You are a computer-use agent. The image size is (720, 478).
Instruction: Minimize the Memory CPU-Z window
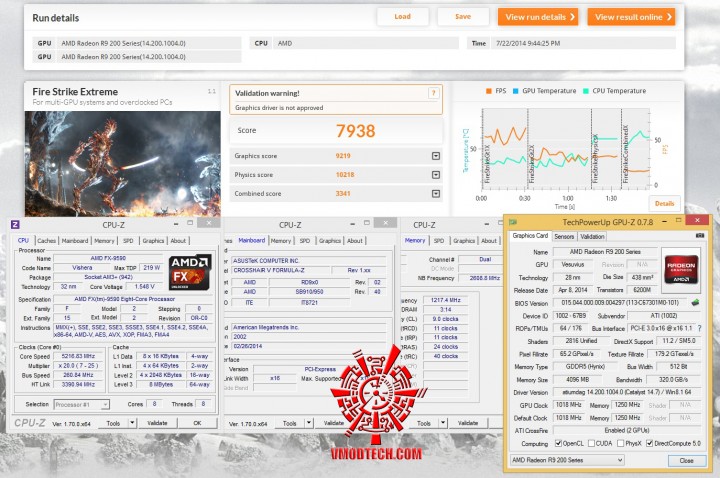(x=486, y=224)
